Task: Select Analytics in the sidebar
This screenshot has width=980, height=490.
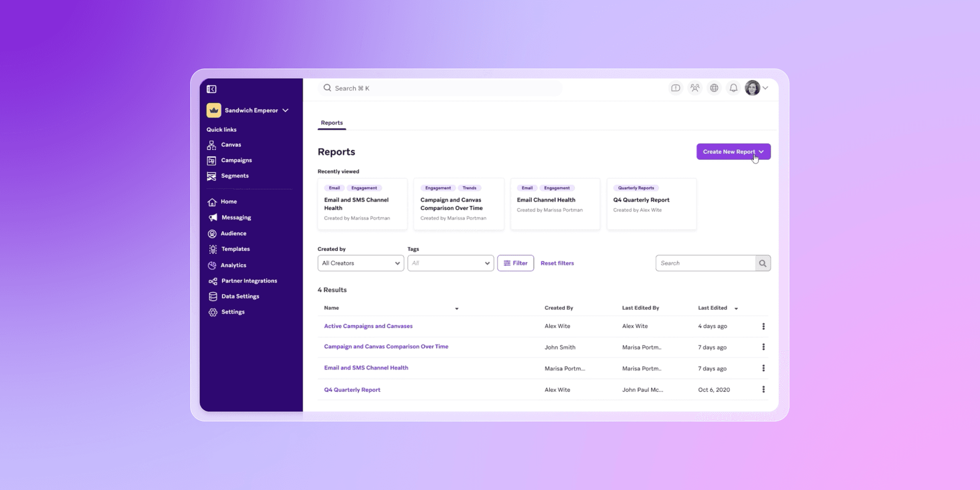Action: coord(233,265)
